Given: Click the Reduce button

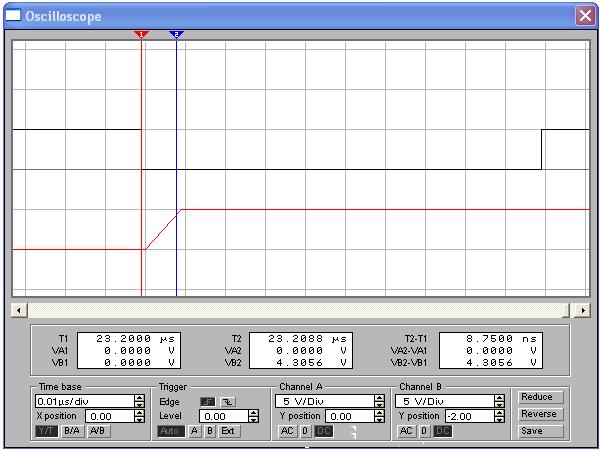Looking at the screenshot, I should coord(537,397).
